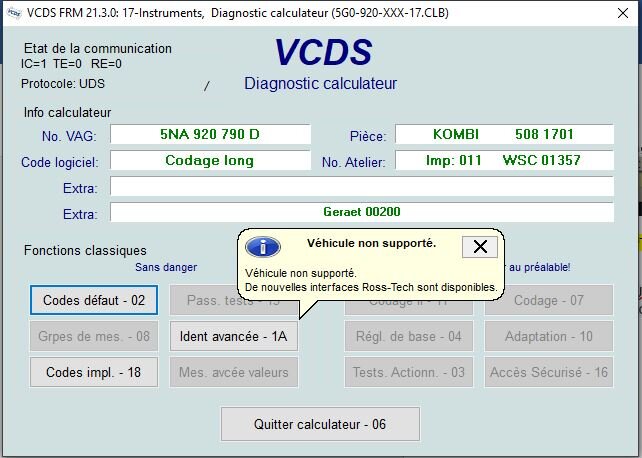Click the window title bar text
The width and height of the screenshot is (642, 458).
(x=237, y=13)
